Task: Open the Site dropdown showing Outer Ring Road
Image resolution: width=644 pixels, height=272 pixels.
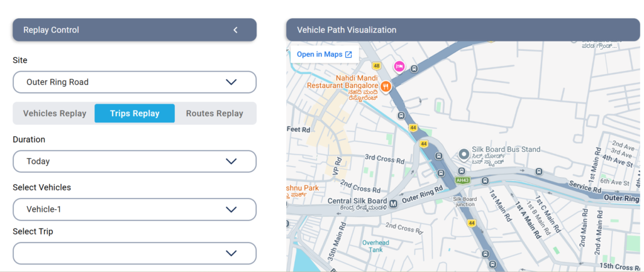Action: pos(135,82)
